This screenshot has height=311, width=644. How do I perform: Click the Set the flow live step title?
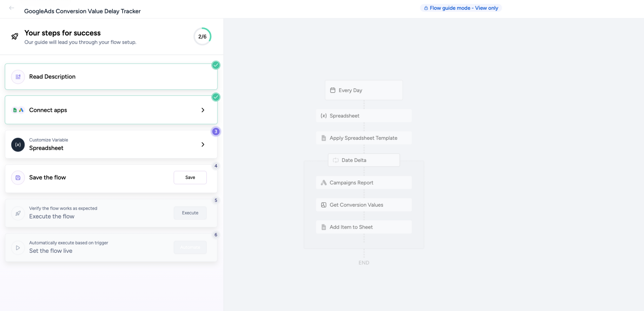(51, 251)
